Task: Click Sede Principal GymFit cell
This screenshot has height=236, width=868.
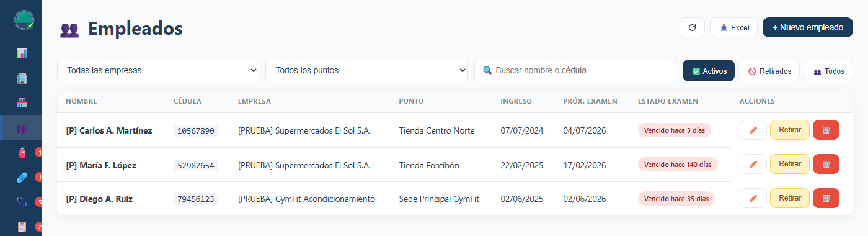Action: point(439,199)
